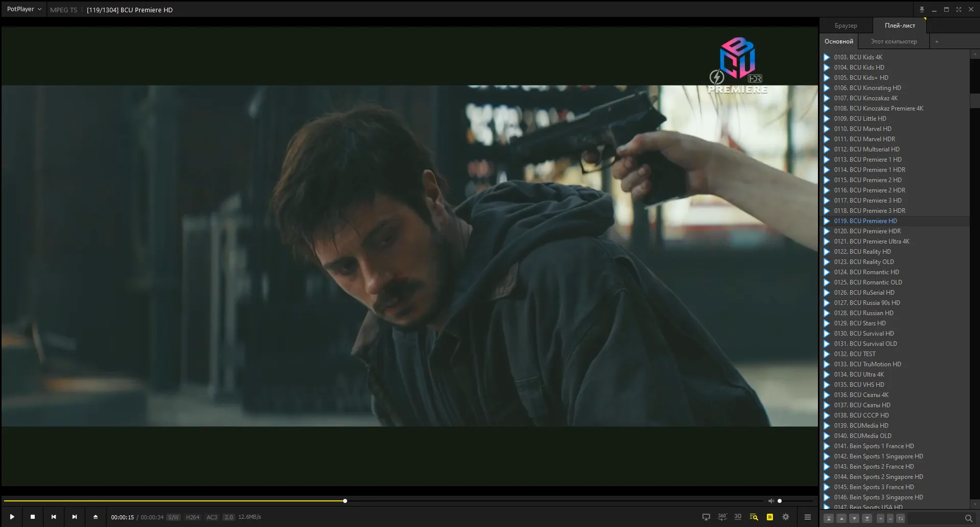Open the settings gear in control bar
Screen dimensions: 980x527
(786, 517)
